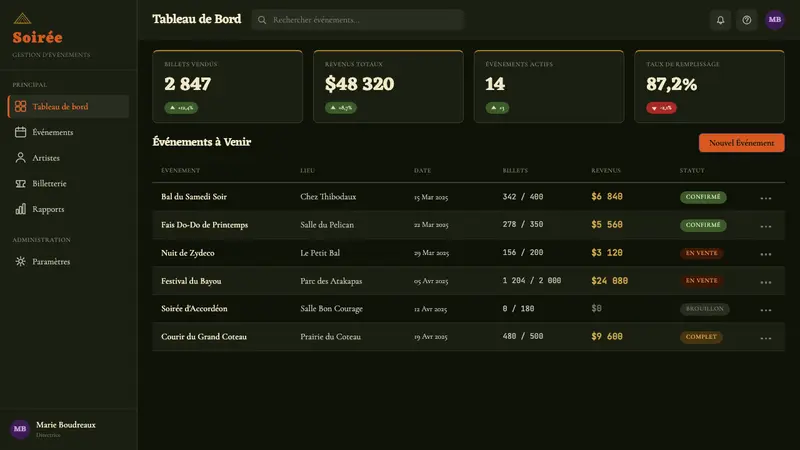Viewport: 800px width, 450px height.
Task: Select the Fais Do-Do de Printemps event name
Action: pos(205,224)
